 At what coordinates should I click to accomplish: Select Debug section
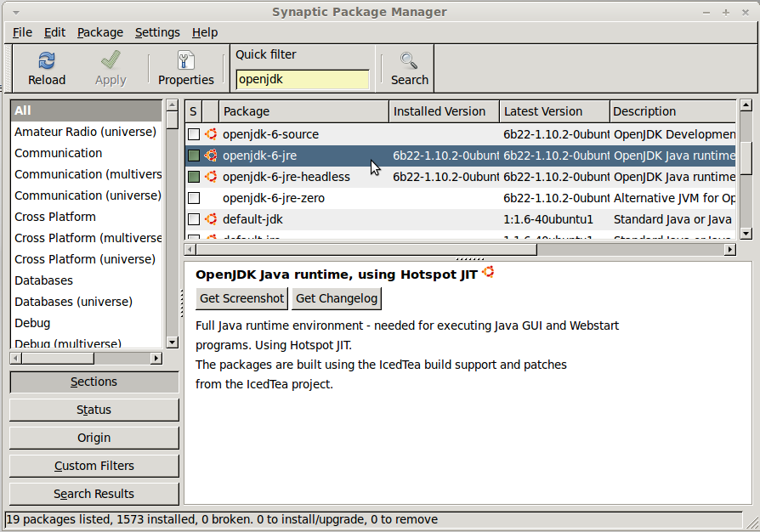pos(86,323)
